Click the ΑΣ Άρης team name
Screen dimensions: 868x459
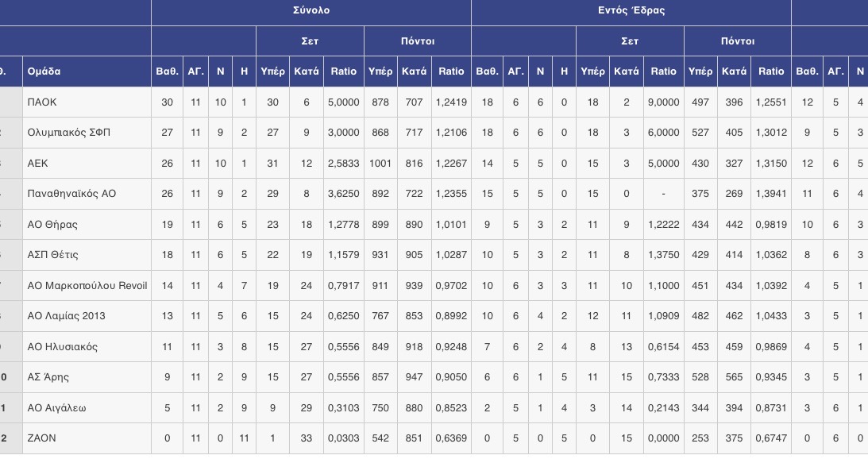48,377
